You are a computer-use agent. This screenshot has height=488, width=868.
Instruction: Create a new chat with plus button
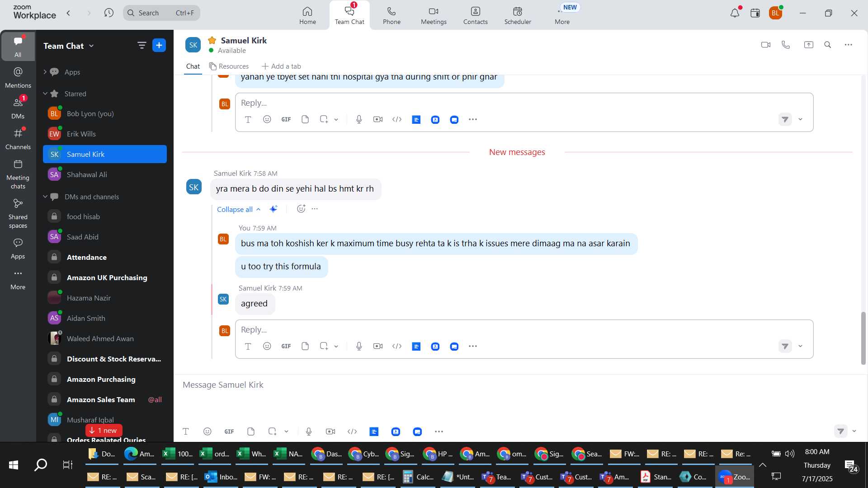click(159, 45)
